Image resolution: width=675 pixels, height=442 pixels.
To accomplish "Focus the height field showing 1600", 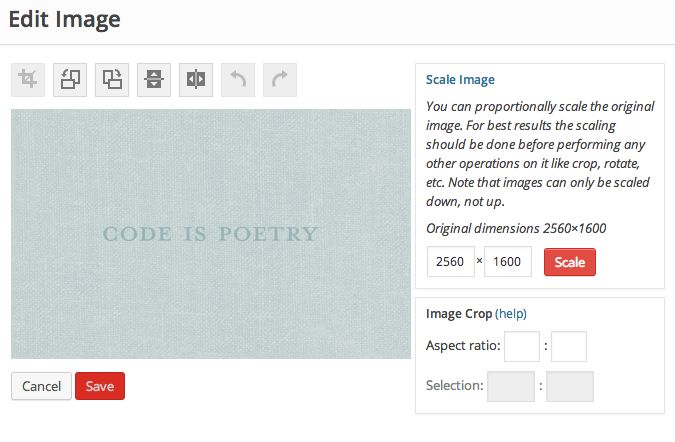I will click(508, 262).
